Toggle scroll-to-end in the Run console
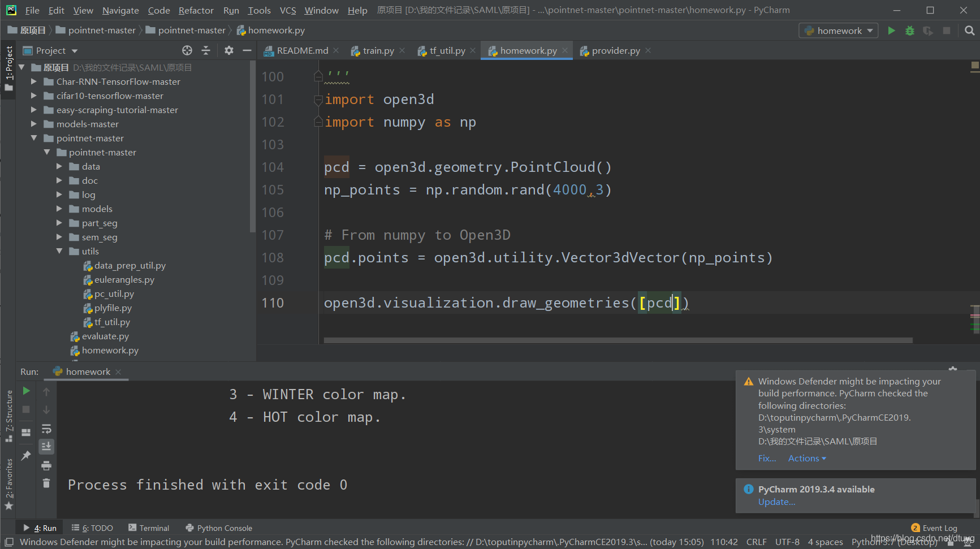This screenshot has height=549, width=980. click(46, 447)
